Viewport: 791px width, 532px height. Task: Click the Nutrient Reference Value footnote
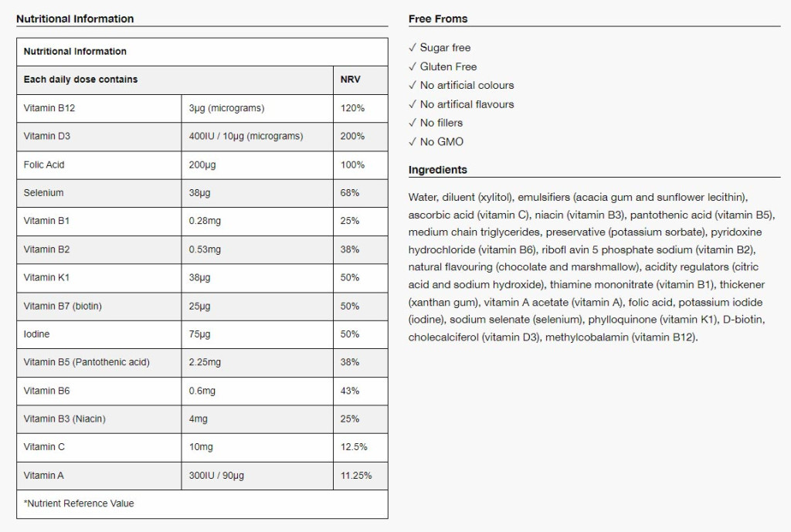pos(79,503)
